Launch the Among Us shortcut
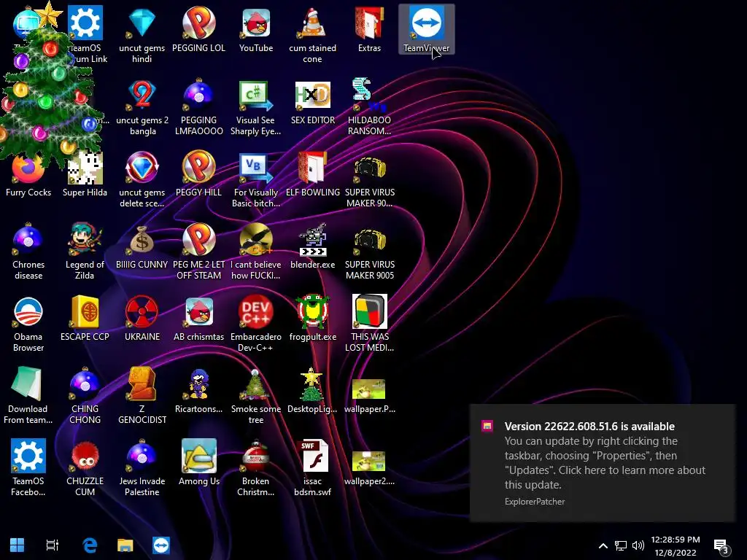This screenshot has width=747, height=560. coord(198,463)
